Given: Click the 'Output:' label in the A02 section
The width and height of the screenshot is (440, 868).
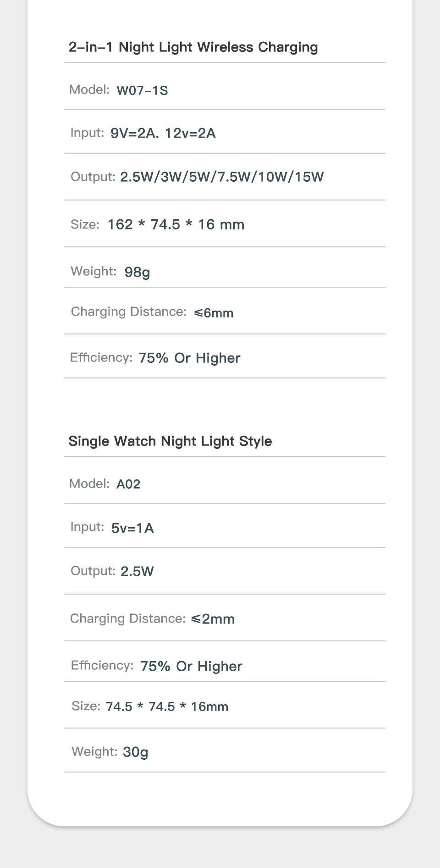Looking at the screenshot, I should pos(93,571).
